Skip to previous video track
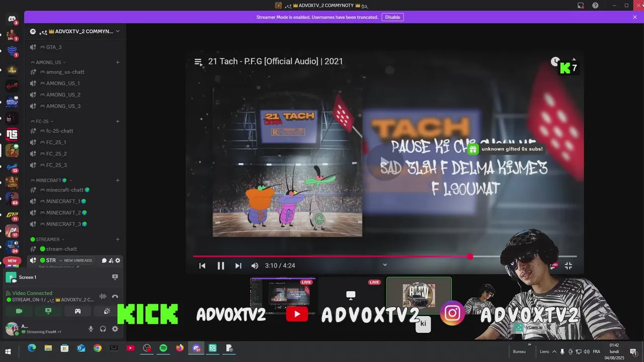The width and height of the screenshot is (644, 362). pyautogui.click(x=202, y=265)
